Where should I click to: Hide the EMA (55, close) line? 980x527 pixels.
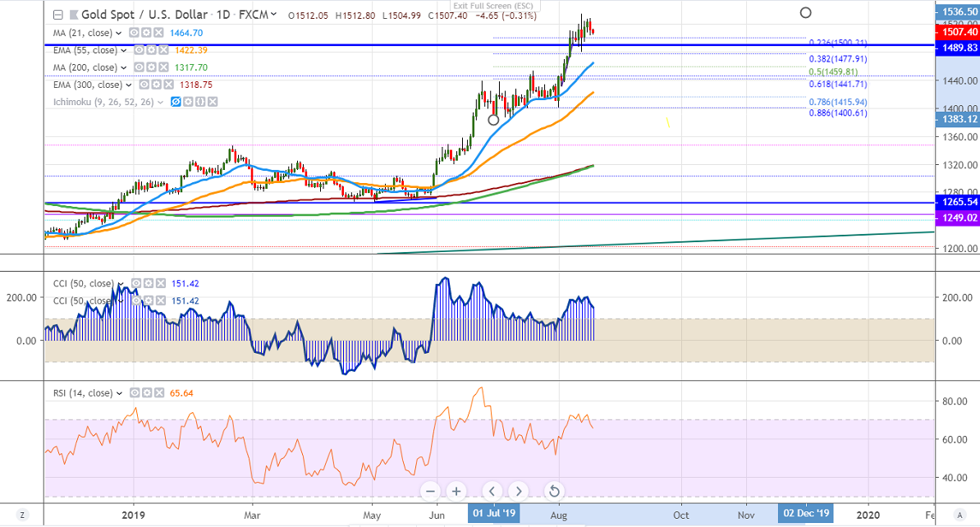click(x=140, y=50)
